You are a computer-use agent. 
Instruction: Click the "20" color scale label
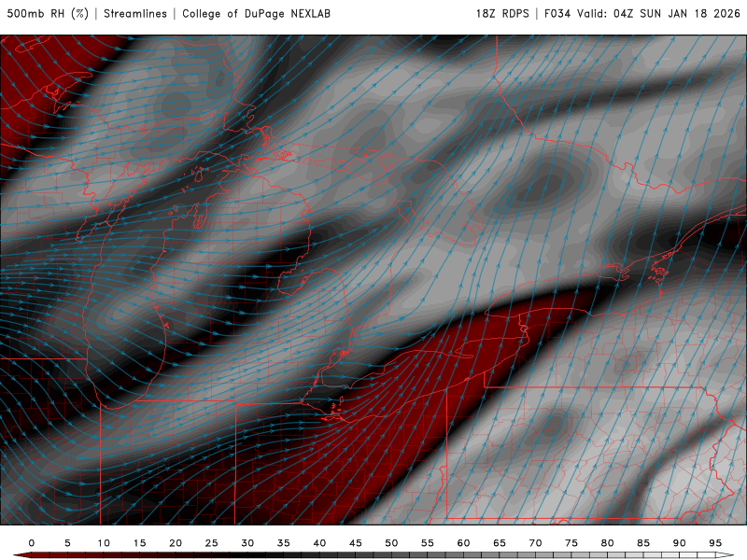[176, 543]
